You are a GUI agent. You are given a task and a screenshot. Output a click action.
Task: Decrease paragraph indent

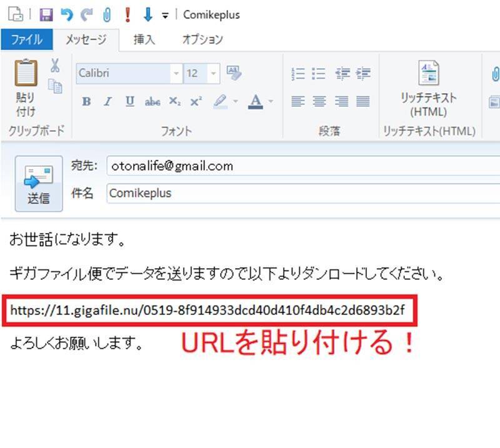[342, 74]
